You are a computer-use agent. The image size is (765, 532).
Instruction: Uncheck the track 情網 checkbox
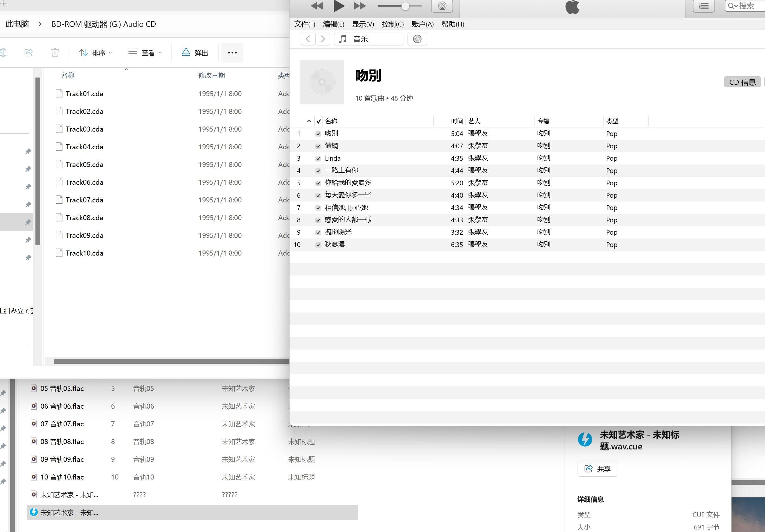(318, 146)
